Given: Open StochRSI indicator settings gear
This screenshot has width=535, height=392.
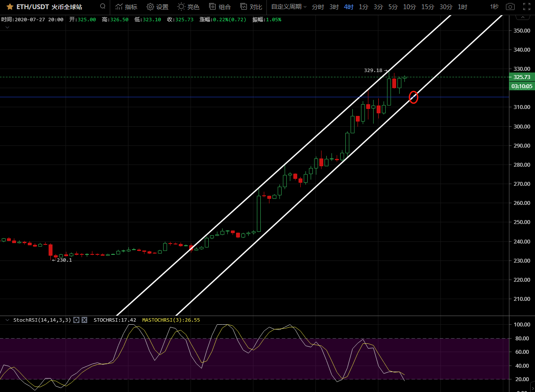Looking at the screenshot, I should click(x=76, y=320).
